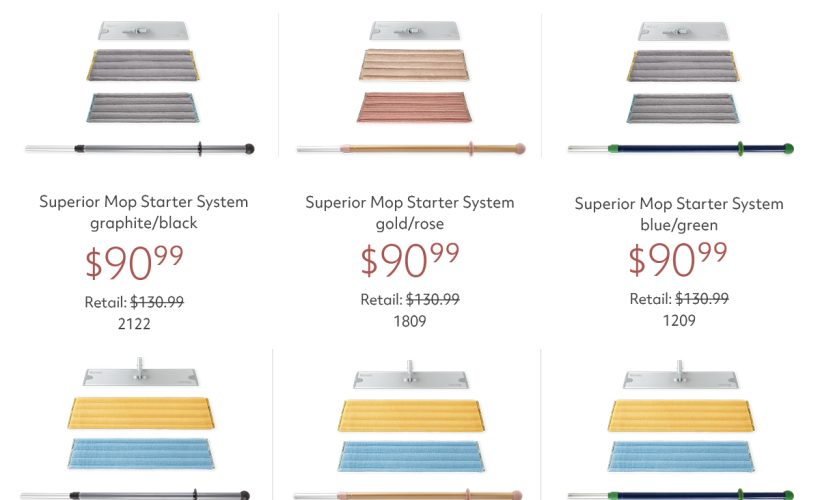
Task: Select the $90.99 price of the gold/rose mop
Action: (410, 260)
